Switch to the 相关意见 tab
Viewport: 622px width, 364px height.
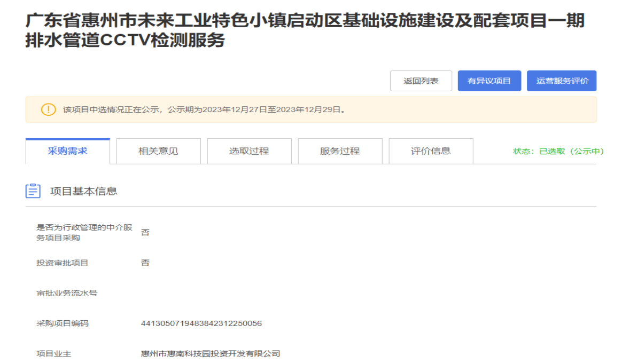click(x=158, y=151)
